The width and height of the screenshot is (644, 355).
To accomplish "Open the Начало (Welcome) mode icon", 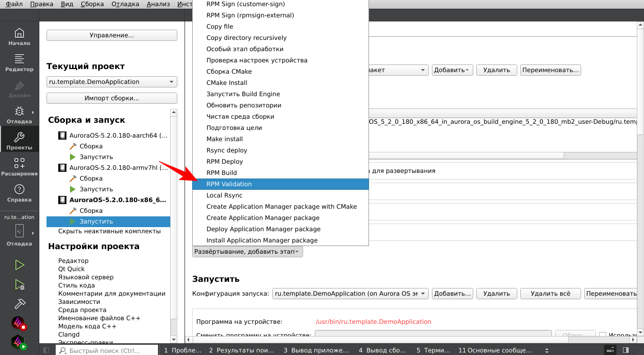I will (x=19, y=36).
